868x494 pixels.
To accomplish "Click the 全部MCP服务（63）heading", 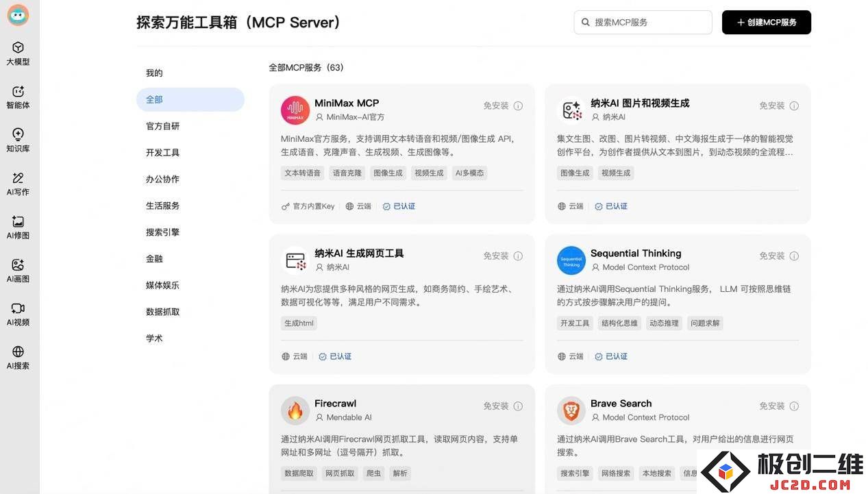I will coord(306,68).
